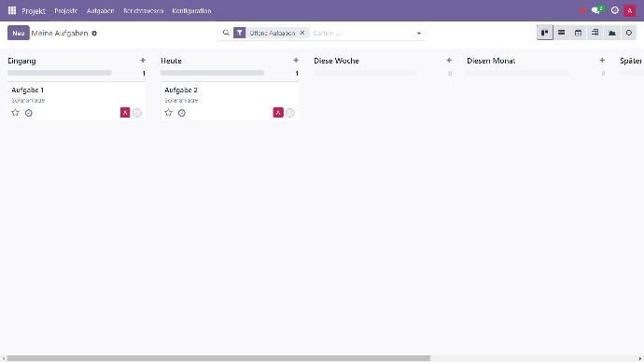Viewport: 644px width, 362px height.
Task: Switch to list view
Action: click(x=562, y=33)
